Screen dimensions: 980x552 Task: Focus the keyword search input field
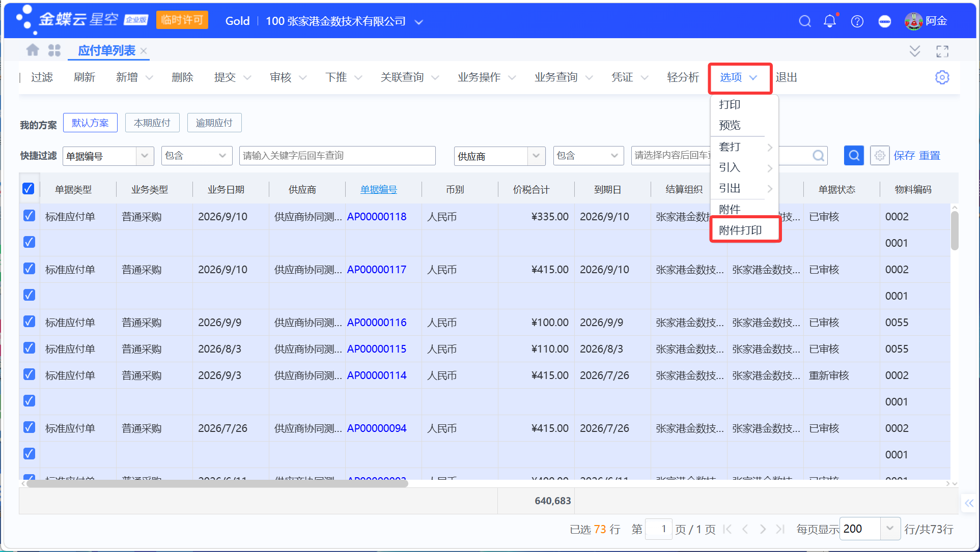point(338,156)
